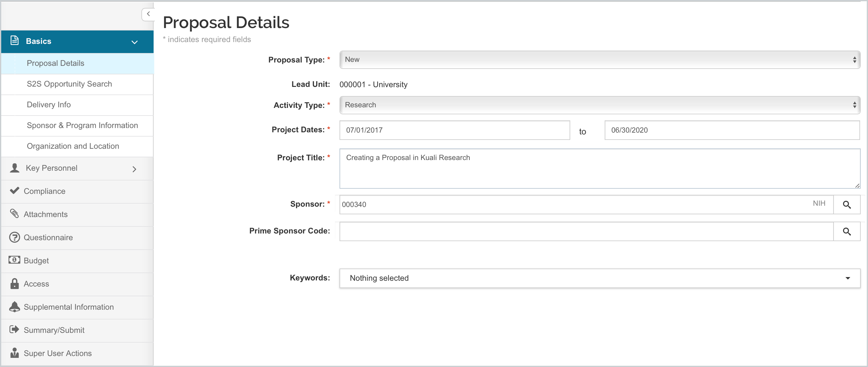Click the Questionnaire question mark icon
Image resolution: width=868 pixels, height=367 pixels.
pos(15,237)
